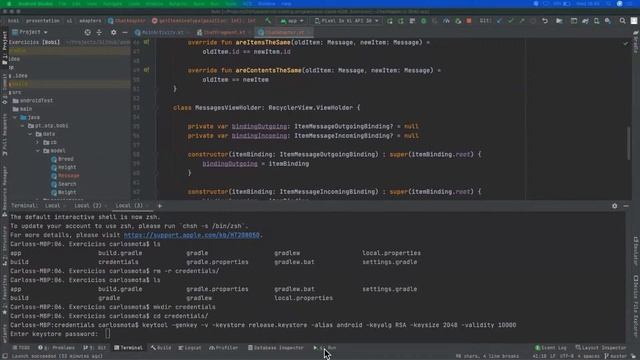Image resolution: width=640 pixels, height=360 pixels.
Task: Collapse all with project panel toolbar icon
Action: pos(99,32)
